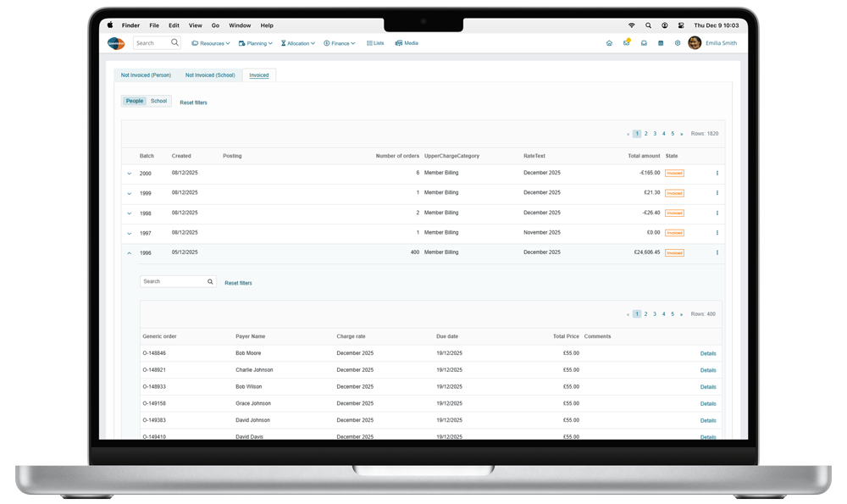The image size is (847, 504).
Task: Click payer name Bob Wilson
Action: [x=248, y=387]
